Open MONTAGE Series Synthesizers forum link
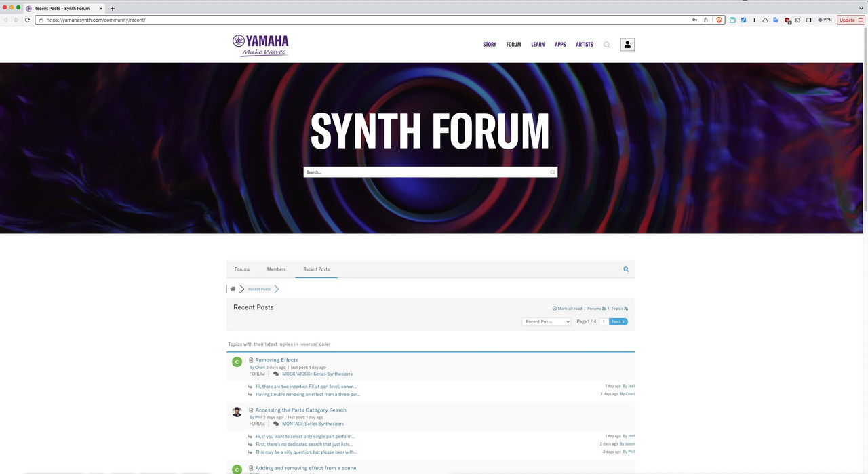 point(313,424)
